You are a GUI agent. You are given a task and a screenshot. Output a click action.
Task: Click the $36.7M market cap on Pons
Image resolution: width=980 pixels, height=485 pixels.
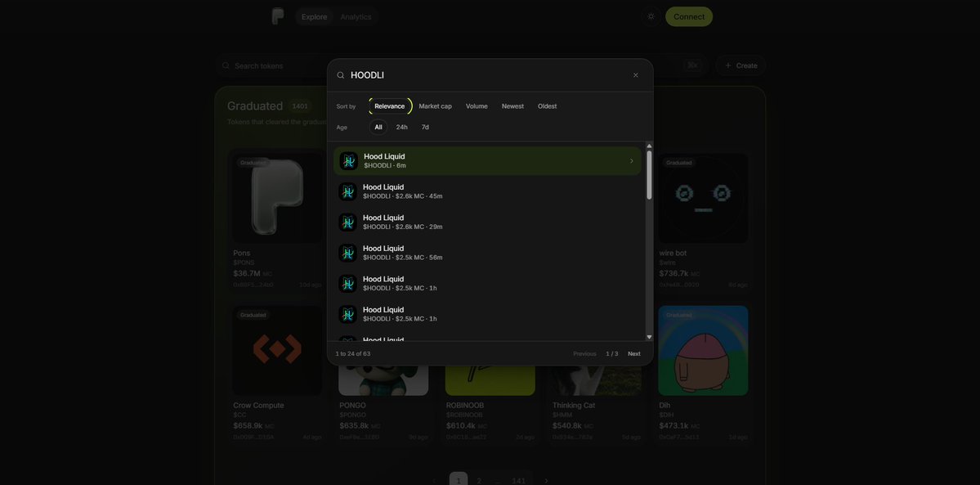tap(247, 273)
